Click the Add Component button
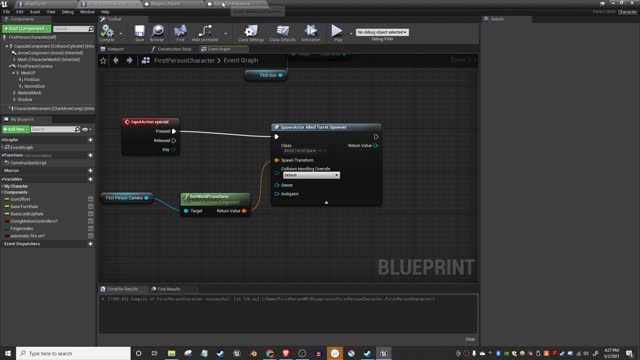 26,29
